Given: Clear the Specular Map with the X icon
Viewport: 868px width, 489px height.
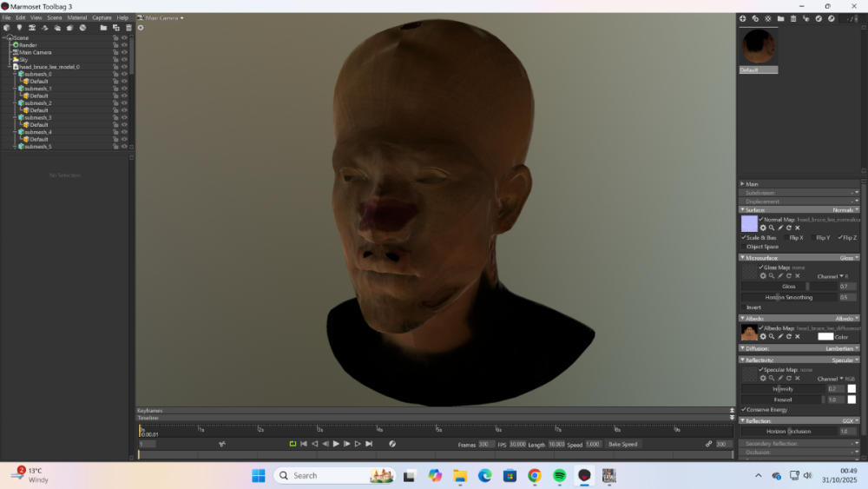Looking at the screenshot, I should [798, 378].
